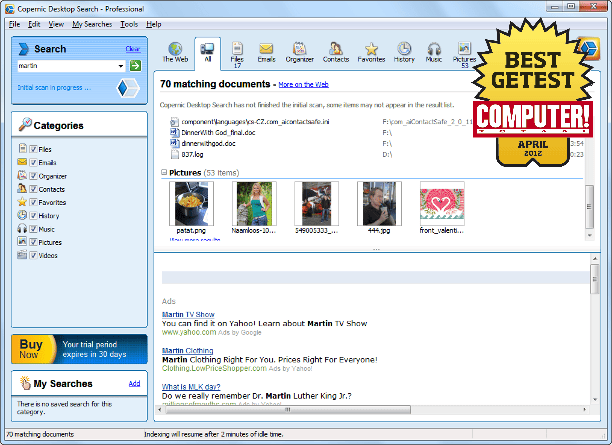Click the preview pane vertical scrollbar thumb
This screenshot has height=445, width=612.
pos(594,279)
